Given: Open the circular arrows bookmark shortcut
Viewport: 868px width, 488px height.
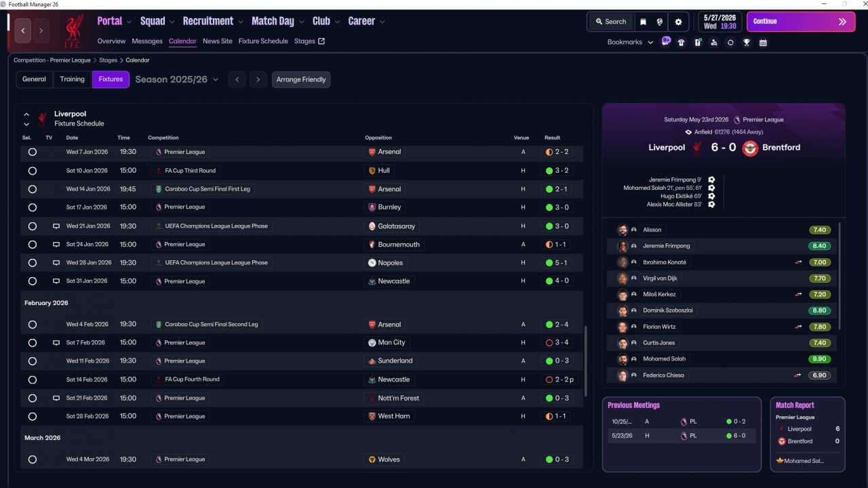Looking at the screenshot, I should [730, 42].
